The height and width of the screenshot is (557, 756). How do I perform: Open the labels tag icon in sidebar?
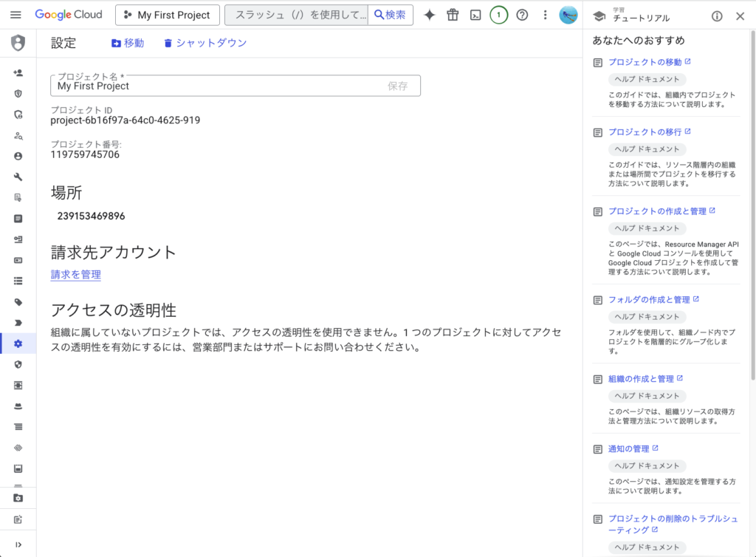click(18, 302)
